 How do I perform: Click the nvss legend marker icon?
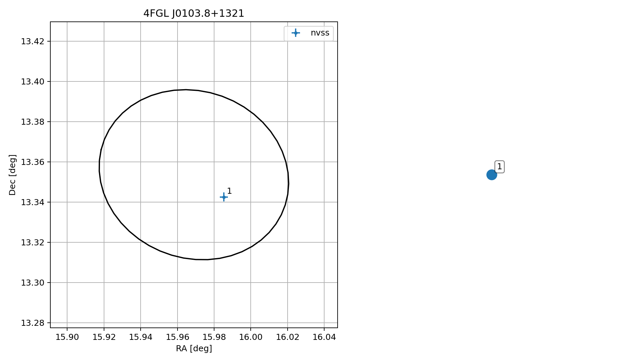296,33
